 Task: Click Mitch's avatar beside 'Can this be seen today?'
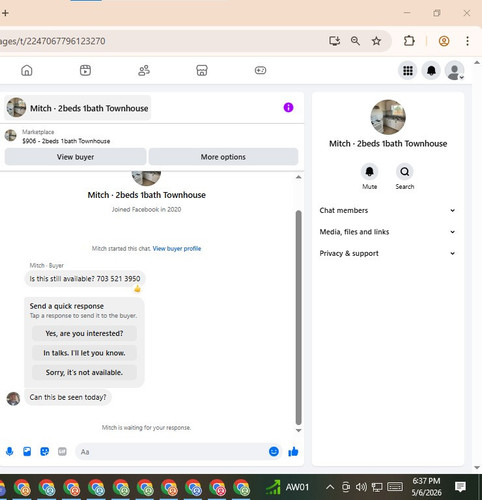coord(13,399)
